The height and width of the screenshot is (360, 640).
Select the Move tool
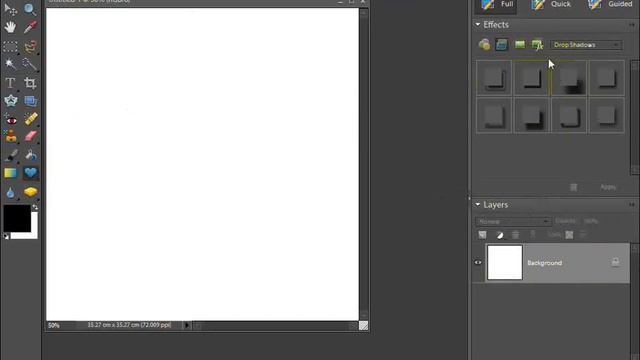10,9
